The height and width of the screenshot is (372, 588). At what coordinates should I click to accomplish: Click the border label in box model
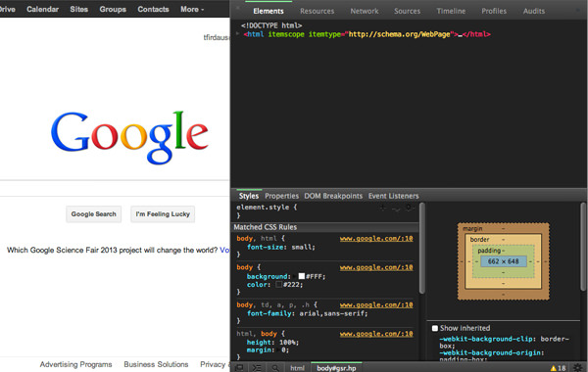coord(479,240)
